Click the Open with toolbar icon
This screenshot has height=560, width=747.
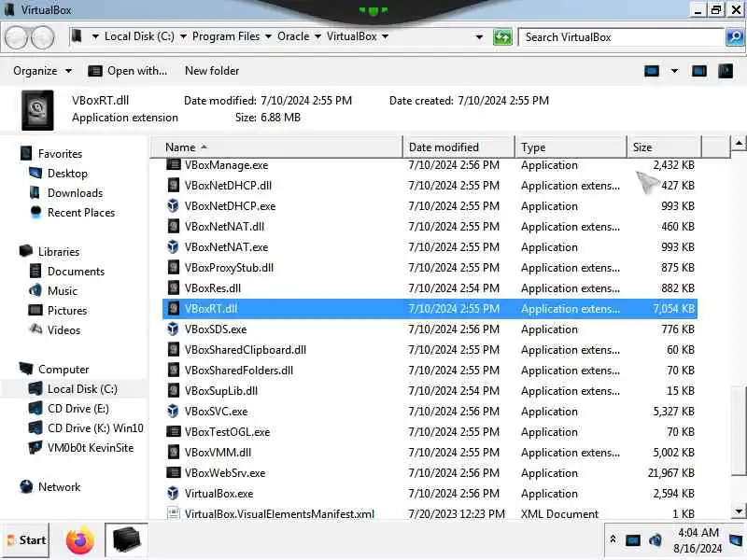point(95,71)
